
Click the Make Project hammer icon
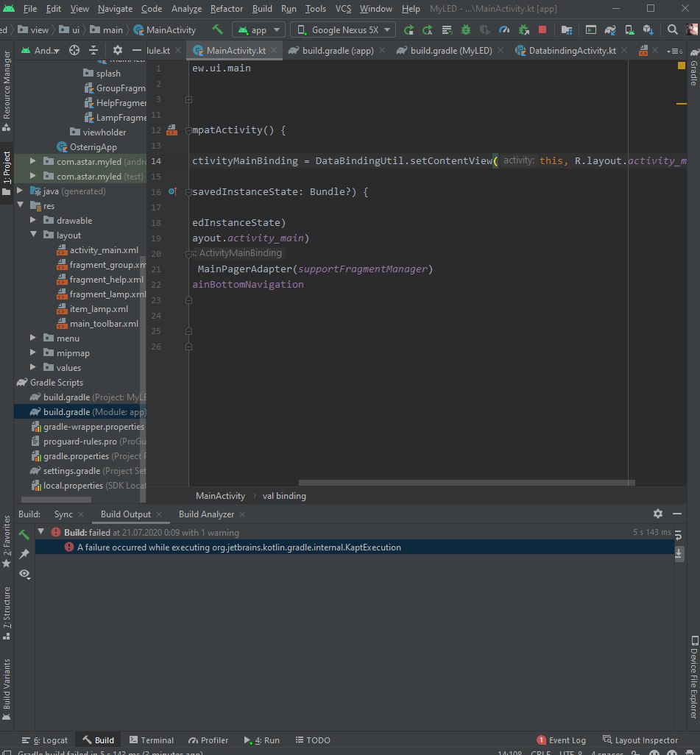pos(217,30)
